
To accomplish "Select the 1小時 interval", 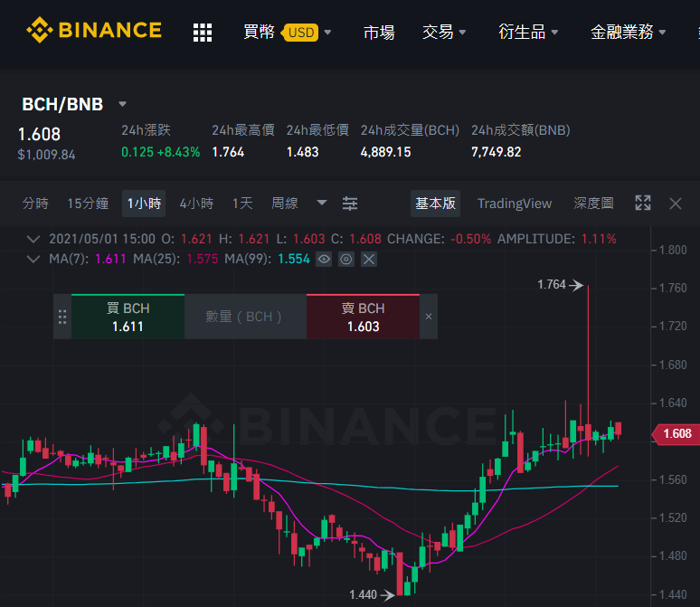I will (x=144, y=204).
